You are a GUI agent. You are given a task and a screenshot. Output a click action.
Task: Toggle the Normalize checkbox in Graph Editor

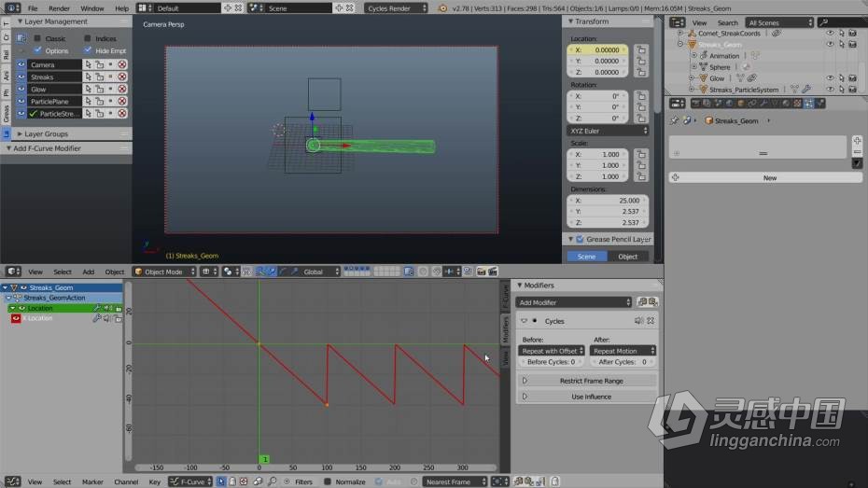click(328, 481)
